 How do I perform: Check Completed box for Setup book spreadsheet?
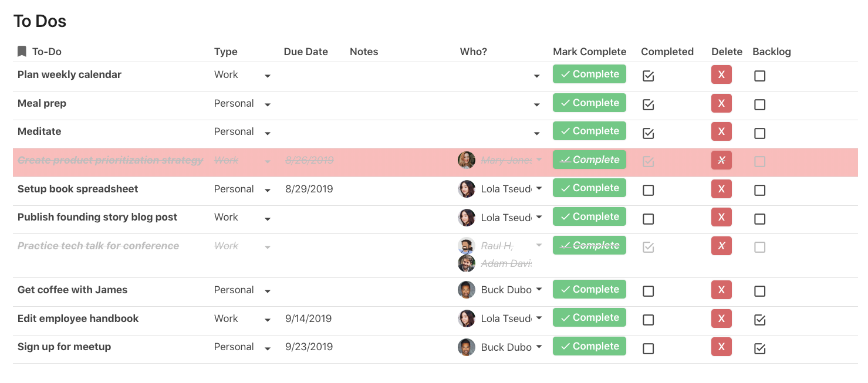point(649,190)
